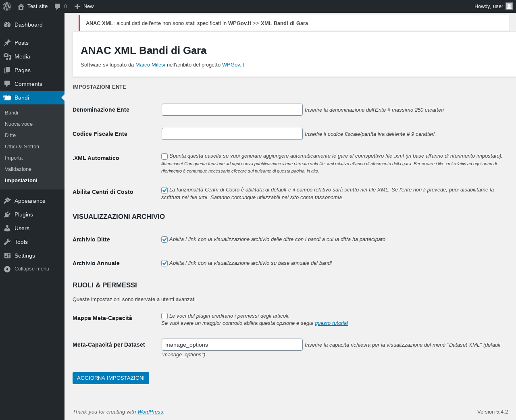Open the Plugins menu label
This screenshot has height=420, width=516.
(x=24, y=214)
